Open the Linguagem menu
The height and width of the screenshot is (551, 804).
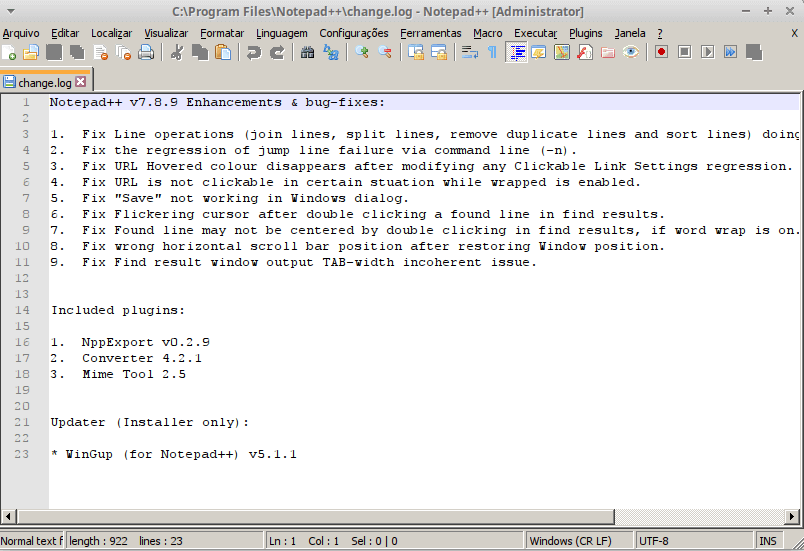click(x=282, y=33)
